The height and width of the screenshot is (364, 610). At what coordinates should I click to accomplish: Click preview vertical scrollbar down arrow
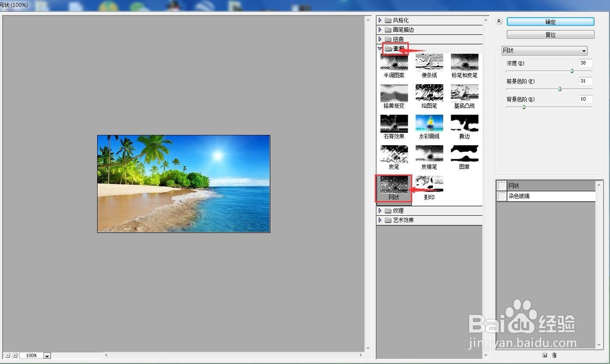point(368,348)
